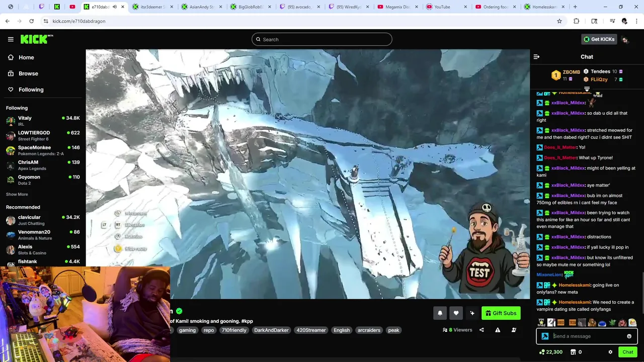Focus the Kick search field
The width and height of the screenshot is (644, 362).
tap(322, 39)
